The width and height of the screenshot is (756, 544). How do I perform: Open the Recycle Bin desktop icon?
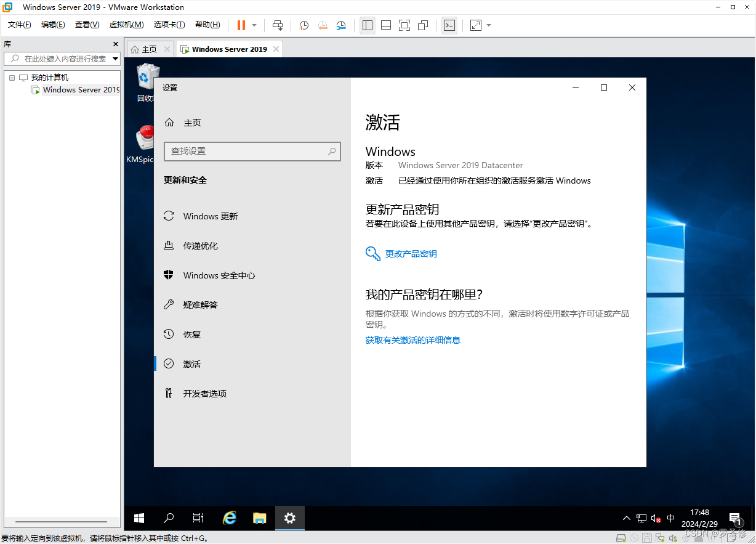[147, 82]
